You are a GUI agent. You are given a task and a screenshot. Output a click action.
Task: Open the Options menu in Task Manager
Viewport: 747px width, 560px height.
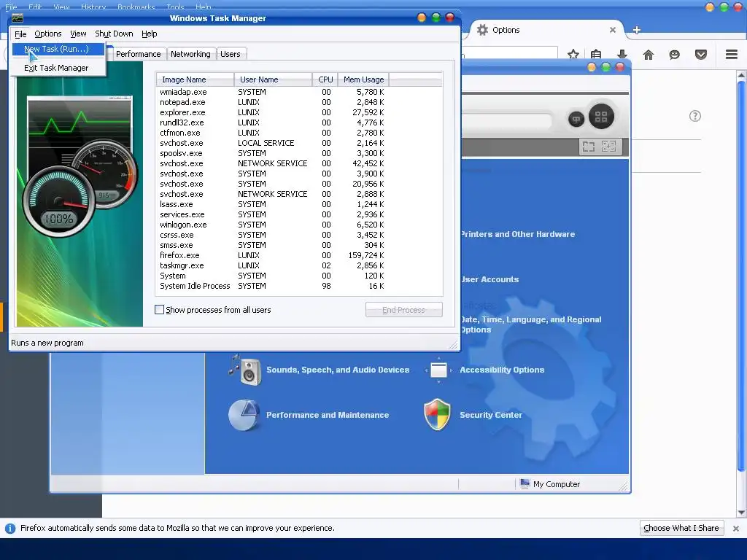[x=47, y=34]
